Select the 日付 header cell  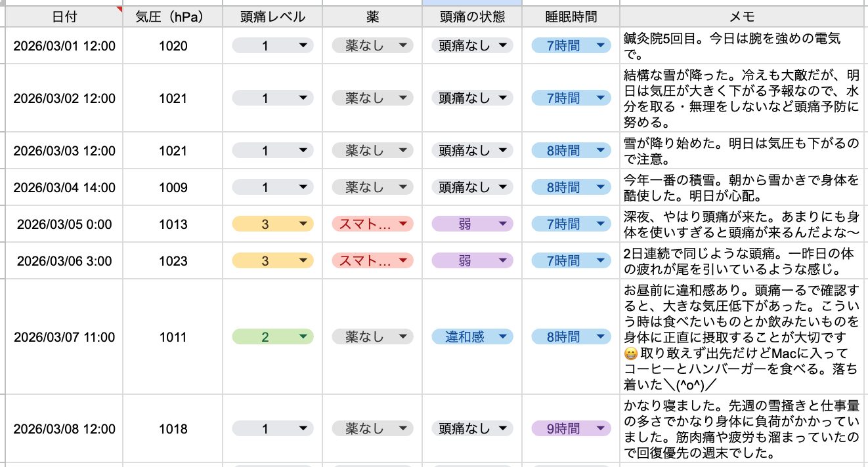coord(64,16)
